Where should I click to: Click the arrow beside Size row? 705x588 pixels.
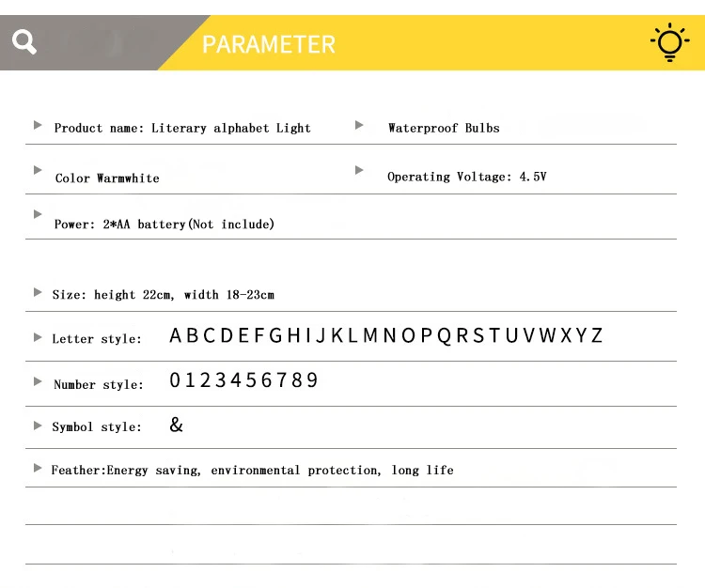(38, 292)
